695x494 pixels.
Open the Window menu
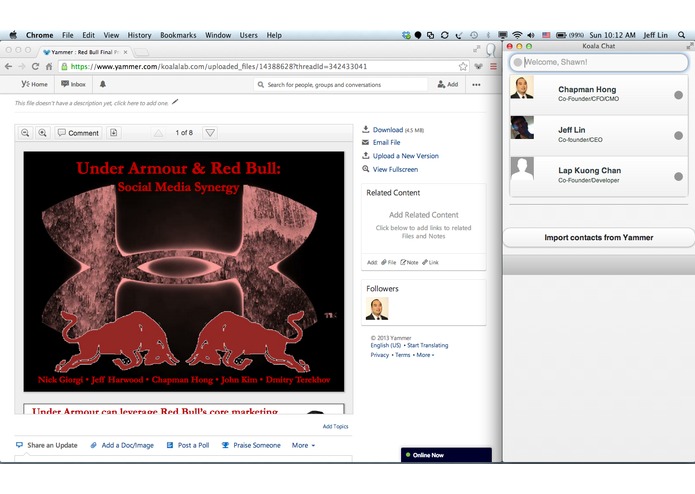pos(218,35)
